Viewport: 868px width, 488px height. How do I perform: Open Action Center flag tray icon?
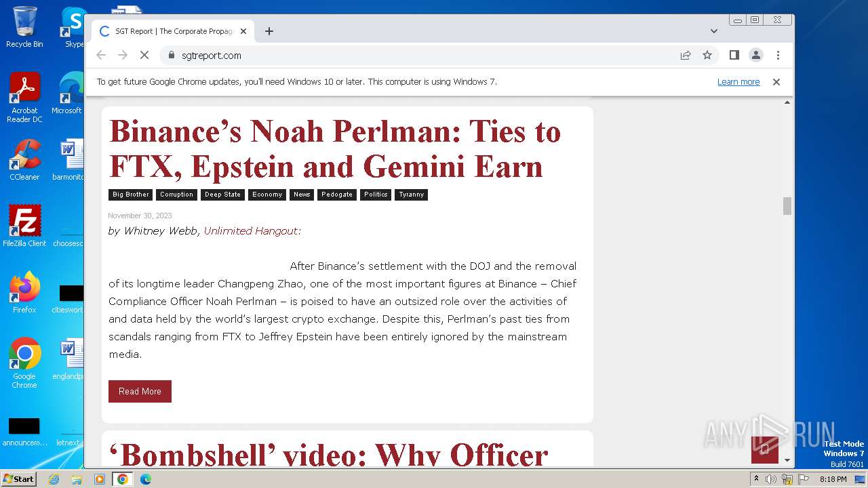[802, 479]
